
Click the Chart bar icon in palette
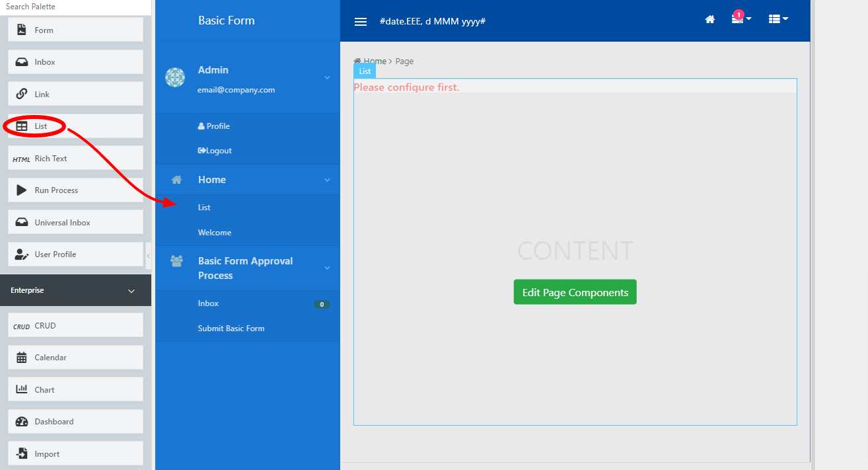click(22, 389)
